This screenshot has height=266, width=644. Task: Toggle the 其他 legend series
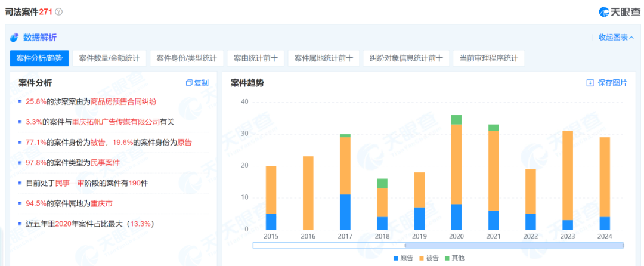pyautogui.click(x=454, y=258)
